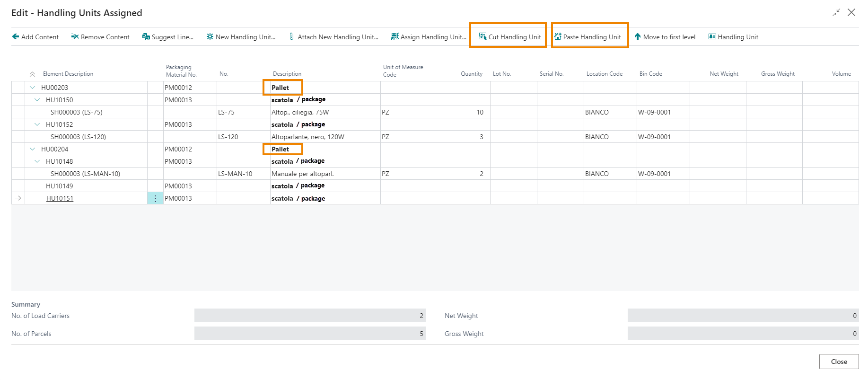This screenshot has height=380, width=868.
Task: Click the Packaging Material No. column header
Action: (181, 71)
